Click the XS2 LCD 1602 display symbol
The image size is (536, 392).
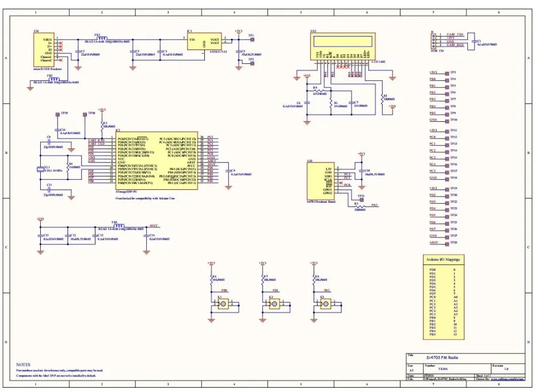tap(343, 46)
